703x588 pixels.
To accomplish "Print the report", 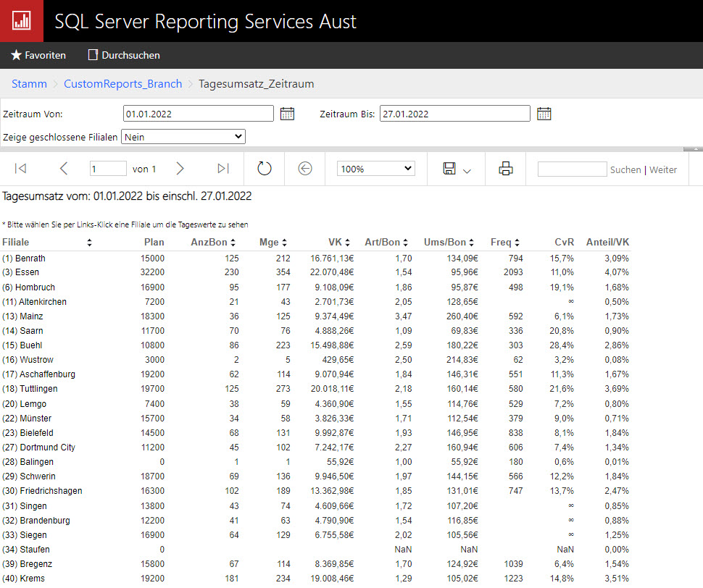I will [x=506, y=169].
